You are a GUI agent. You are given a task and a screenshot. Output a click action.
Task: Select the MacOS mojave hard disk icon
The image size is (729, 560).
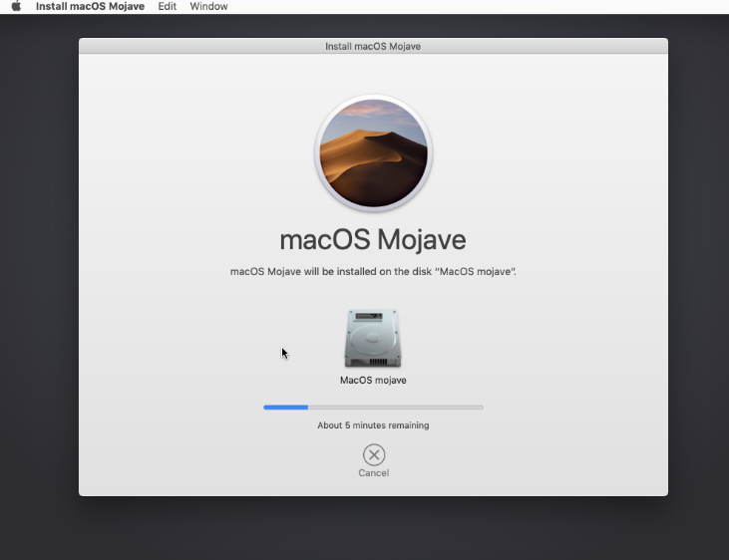click(373, 339)
